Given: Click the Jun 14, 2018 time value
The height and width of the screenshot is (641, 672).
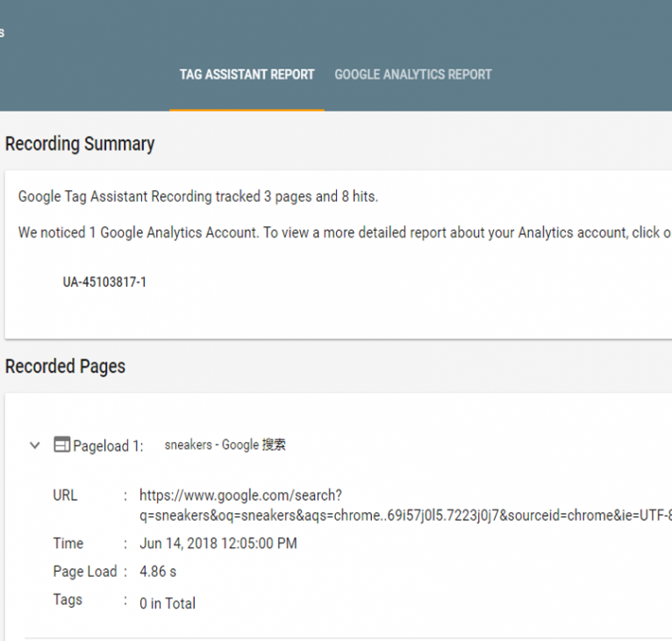Looking at the screenshot, I should click(x=218, y=544).
